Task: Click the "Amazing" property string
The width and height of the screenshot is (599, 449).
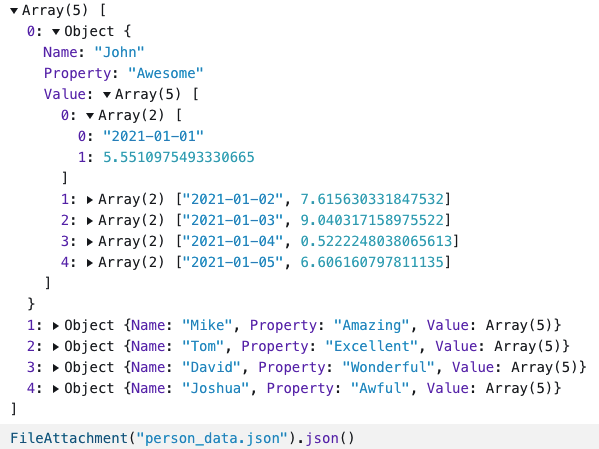Action: pos(371,325)
